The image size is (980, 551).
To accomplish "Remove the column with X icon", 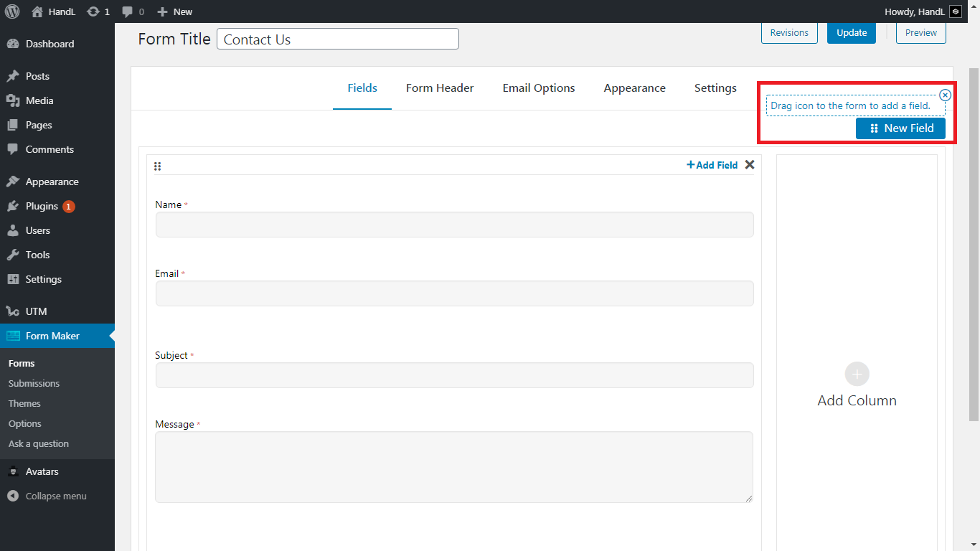I will point(750,165).
